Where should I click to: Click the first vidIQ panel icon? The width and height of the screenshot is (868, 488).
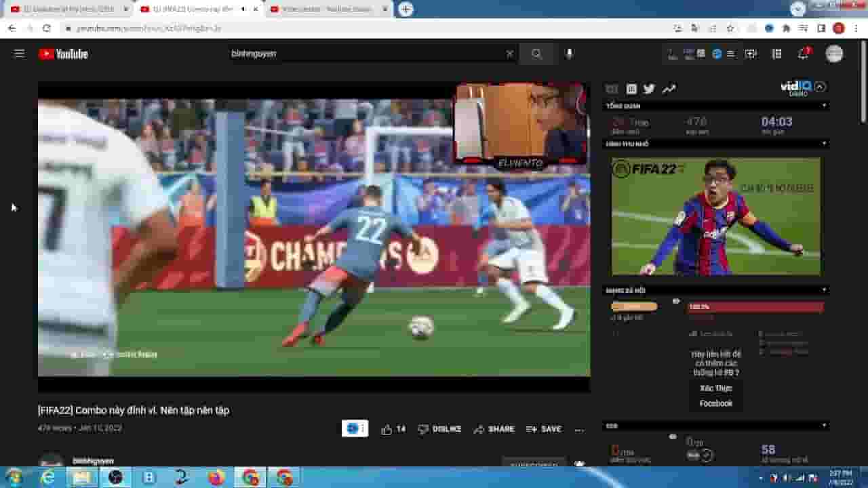[x=612, y=89]
